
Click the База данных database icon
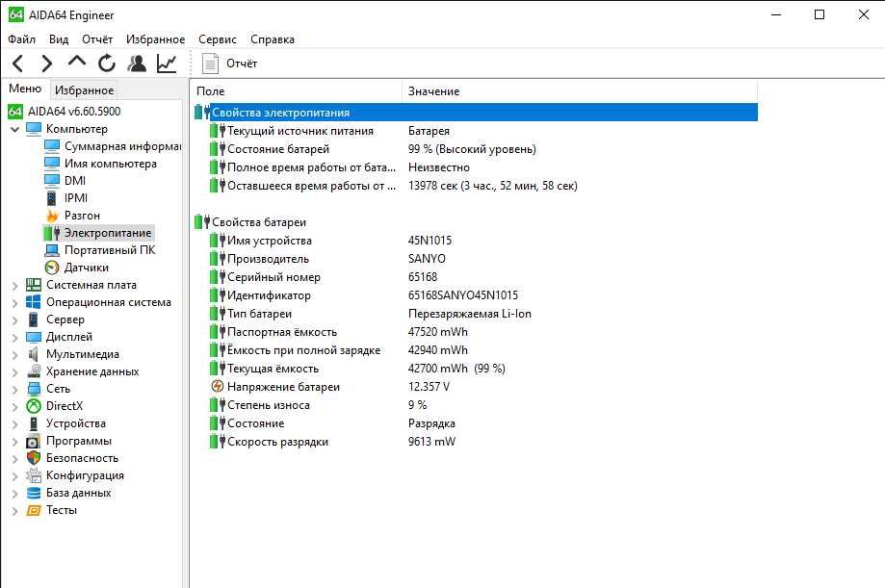[34, 493]
